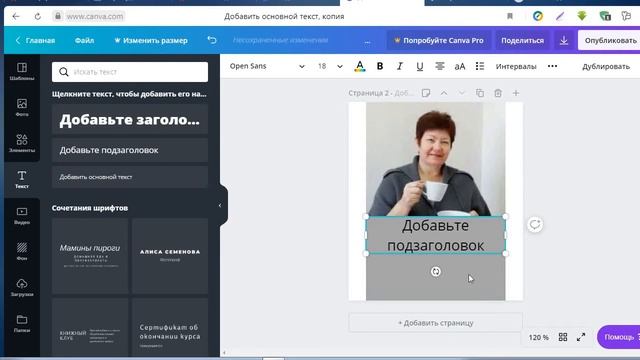Image resolution: width=640 pixels, height=360 pixels.
Task: Open the Файл menu
Action: point(84,40)
